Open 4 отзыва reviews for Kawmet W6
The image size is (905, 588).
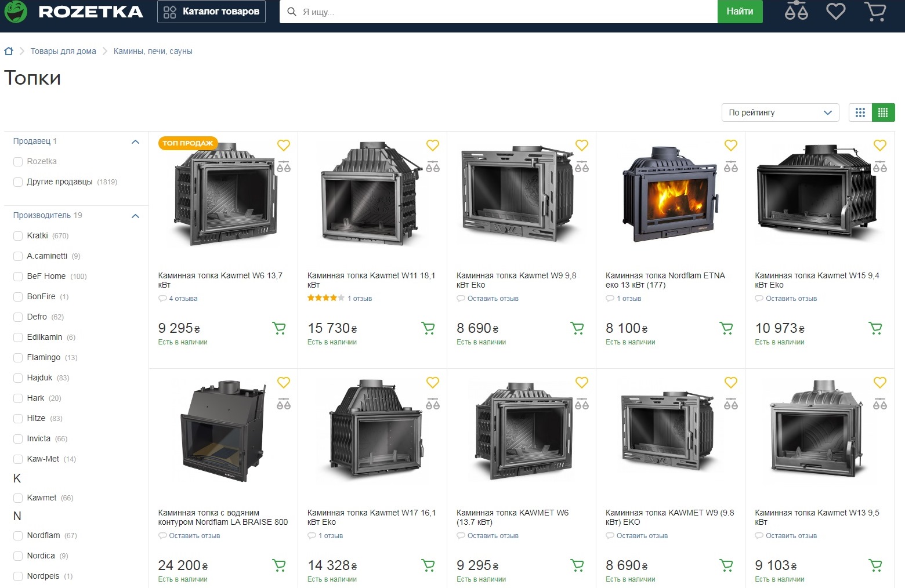coord(183,299)
